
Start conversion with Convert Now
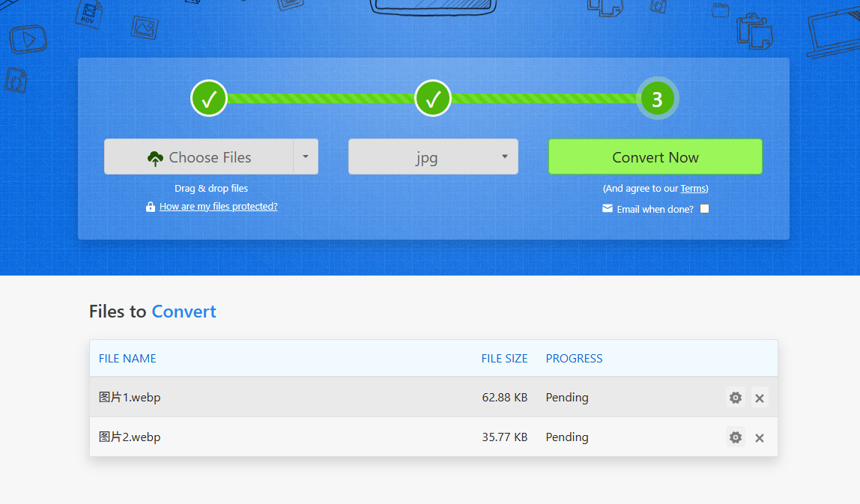655,157
